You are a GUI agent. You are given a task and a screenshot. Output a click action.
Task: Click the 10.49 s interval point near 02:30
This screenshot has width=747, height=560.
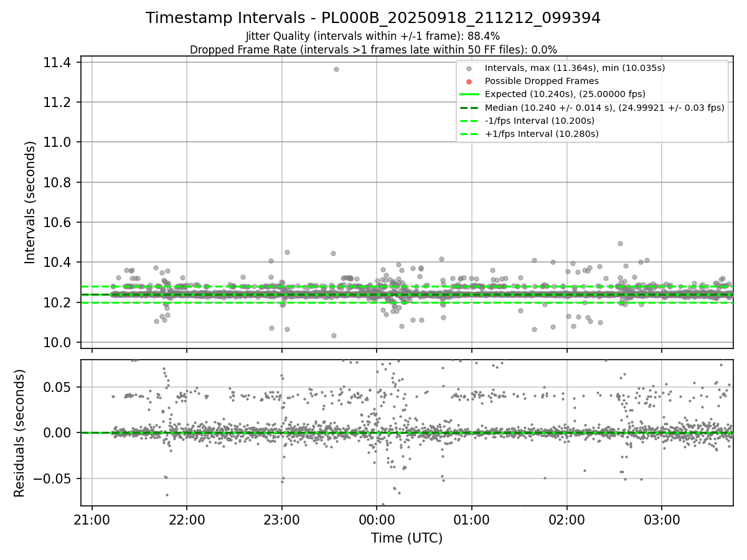tap(620, 243)
